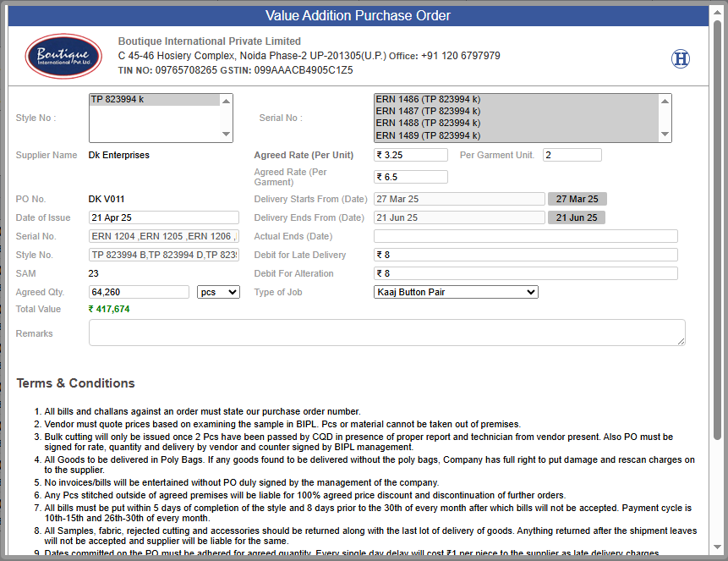Click Value Addition Purchase Order title
728x561 pixels.
pos(358,16)
